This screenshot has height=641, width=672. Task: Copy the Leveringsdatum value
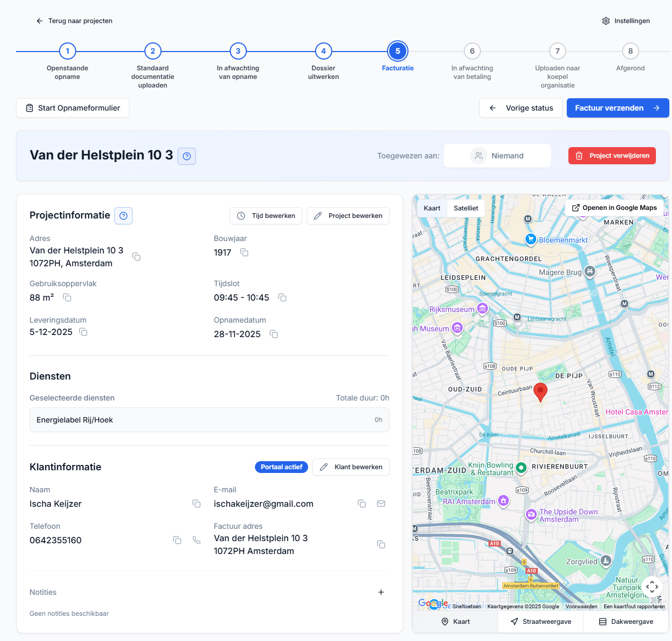point(83,332)
